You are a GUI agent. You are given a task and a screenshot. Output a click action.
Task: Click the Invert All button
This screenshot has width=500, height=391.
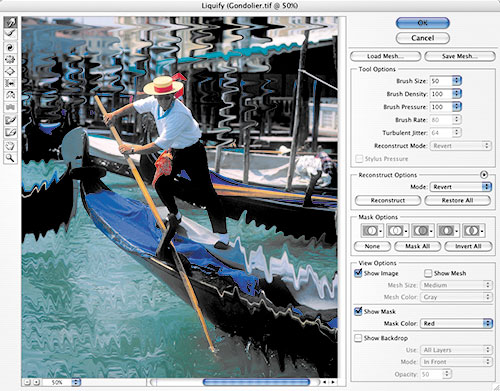pos(468,246)
